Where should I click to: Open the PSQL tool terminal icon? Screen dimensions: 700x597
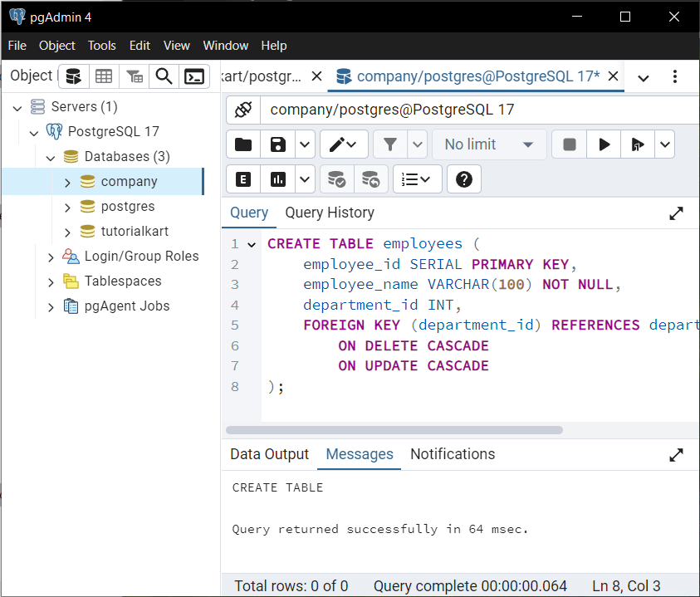click(194, 76)
